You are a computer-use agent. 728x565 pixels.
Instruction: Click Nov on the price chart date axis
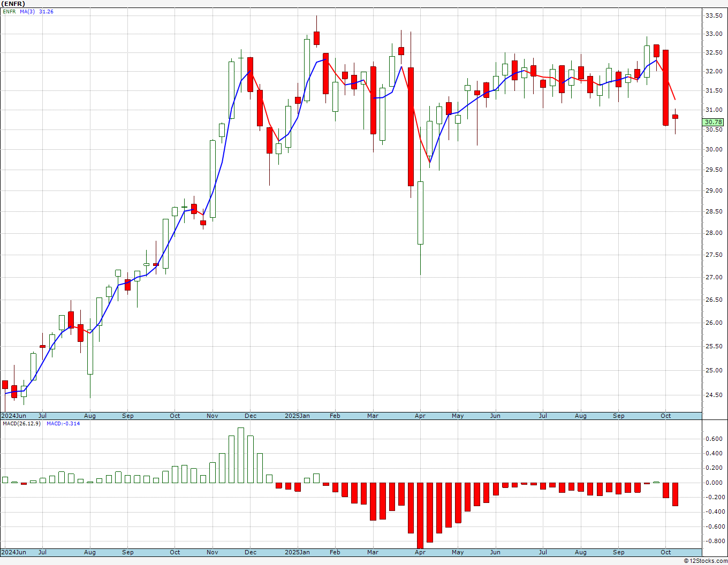click(x=213, y=416)
